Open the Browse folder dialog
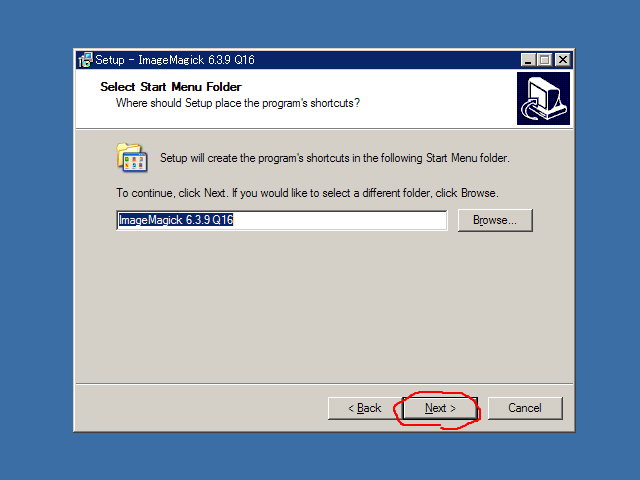 tap(495, 220)
